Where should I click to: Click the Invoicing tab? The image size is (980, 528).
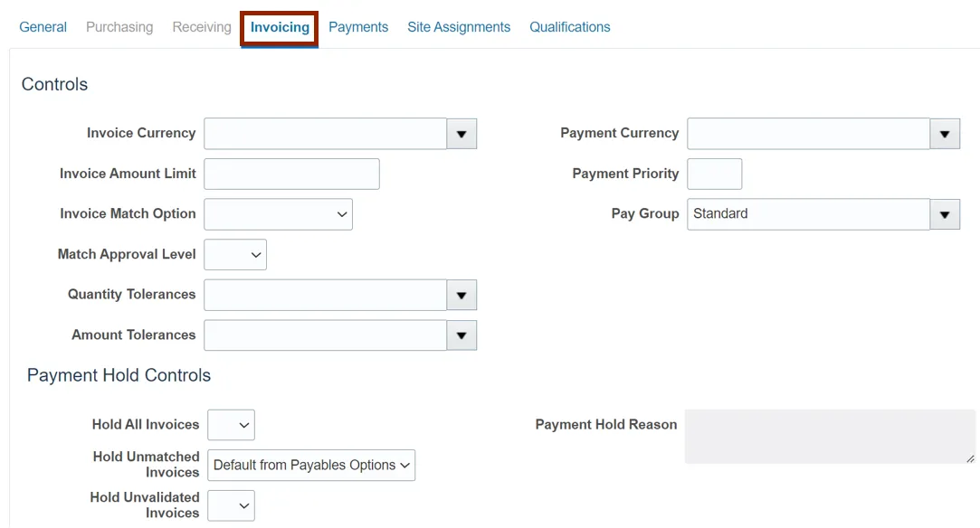(x=280, y=27)
